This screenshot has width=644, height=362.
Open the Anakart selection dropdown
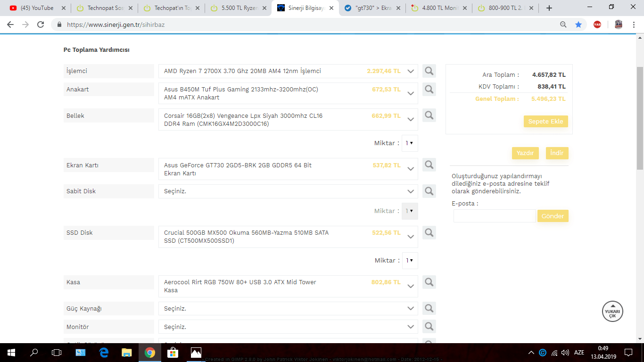click(411, 93)
